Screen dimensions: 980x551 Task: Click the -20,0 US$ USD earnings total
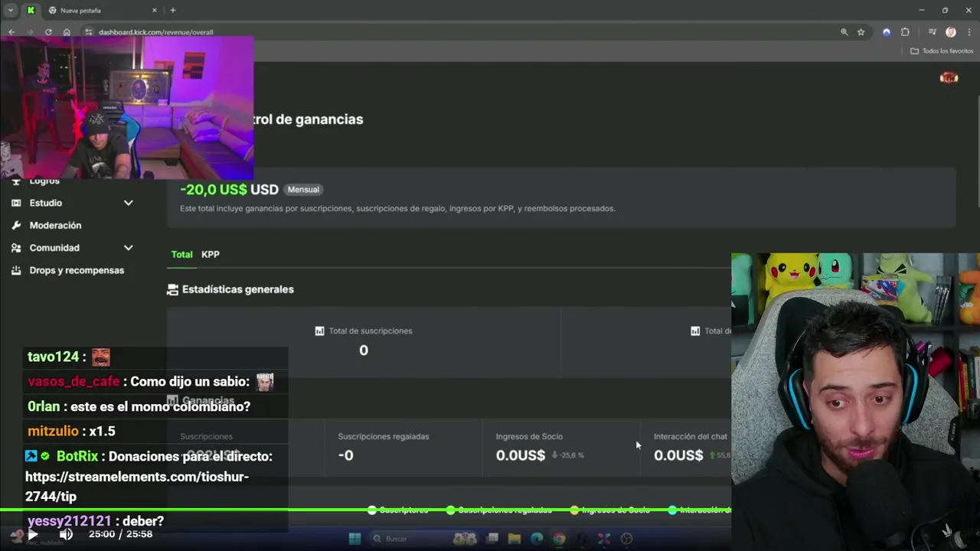(229, 189)
